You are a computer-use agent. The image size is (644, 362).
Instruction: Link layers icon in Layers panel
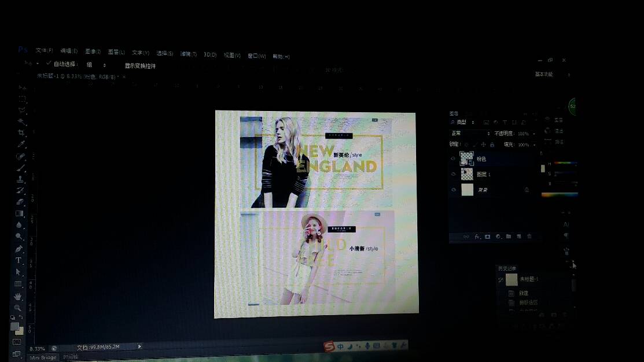466,237
